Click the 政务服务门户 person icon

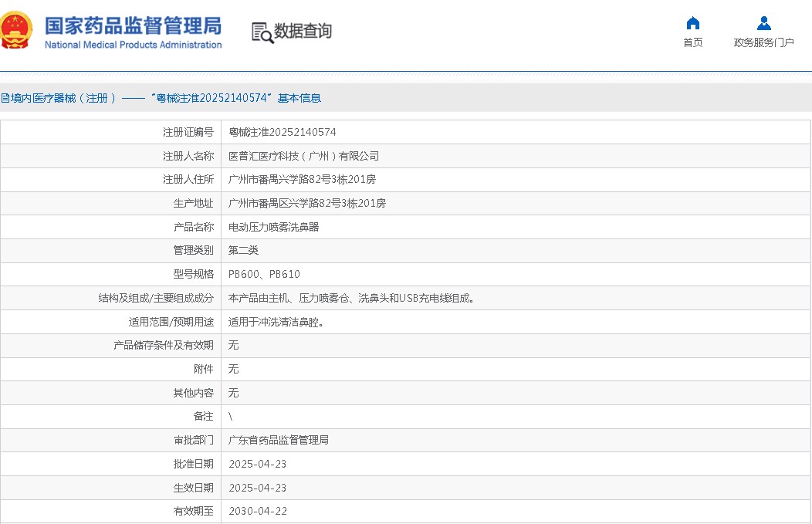click(763, 23)
